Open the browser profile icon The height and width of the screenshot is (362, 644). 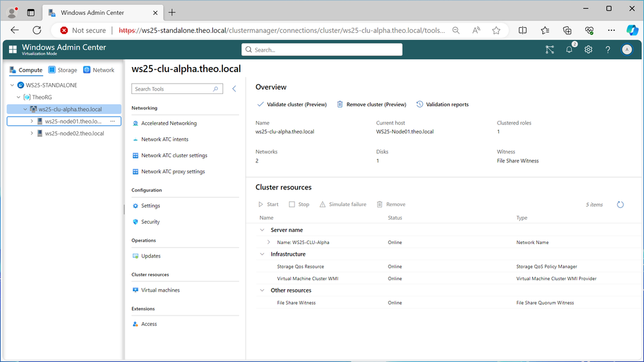coord(13,13)
